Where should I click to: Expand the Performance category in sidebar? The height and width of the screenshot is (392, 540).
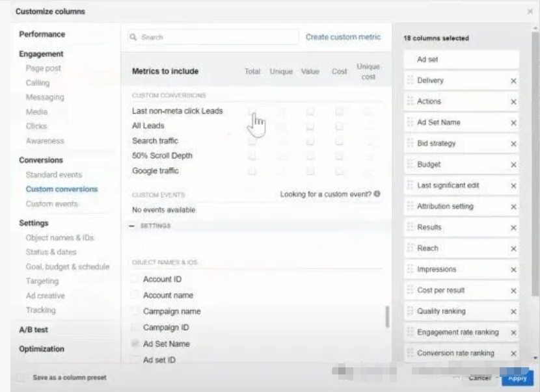pyautogui.click(x=42, y=34)
